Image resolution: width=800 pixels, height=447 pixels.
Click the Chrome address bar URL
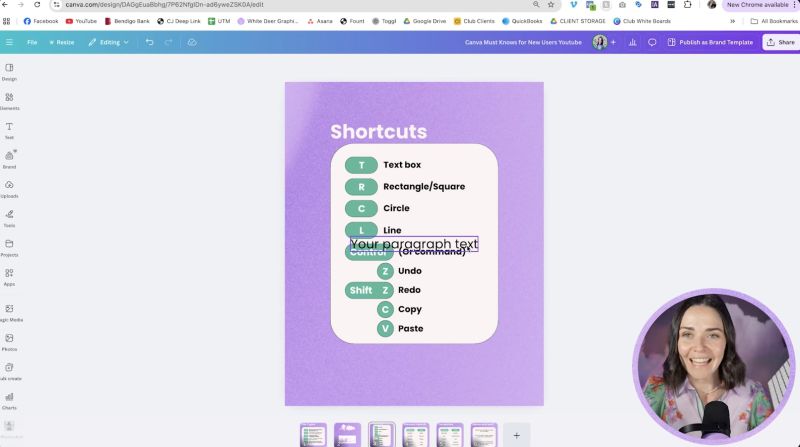click(x=164, y=5)
